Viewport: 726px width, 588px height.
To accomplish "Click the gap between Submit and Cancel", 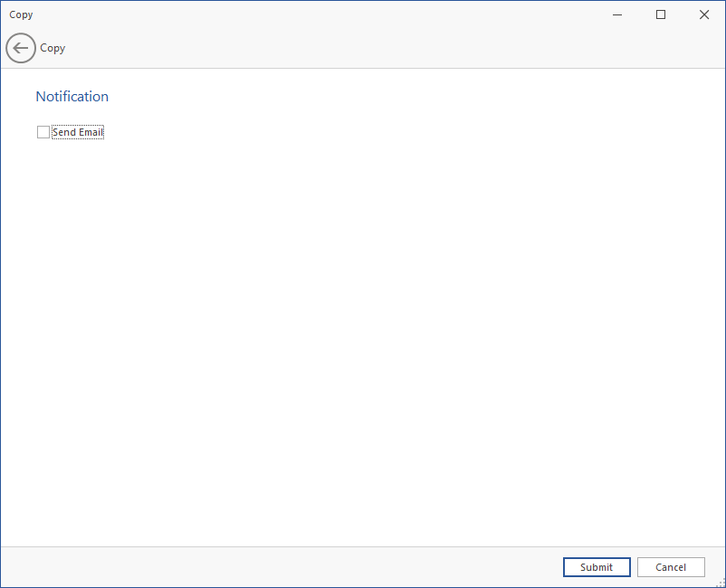I will click(634, 567).
